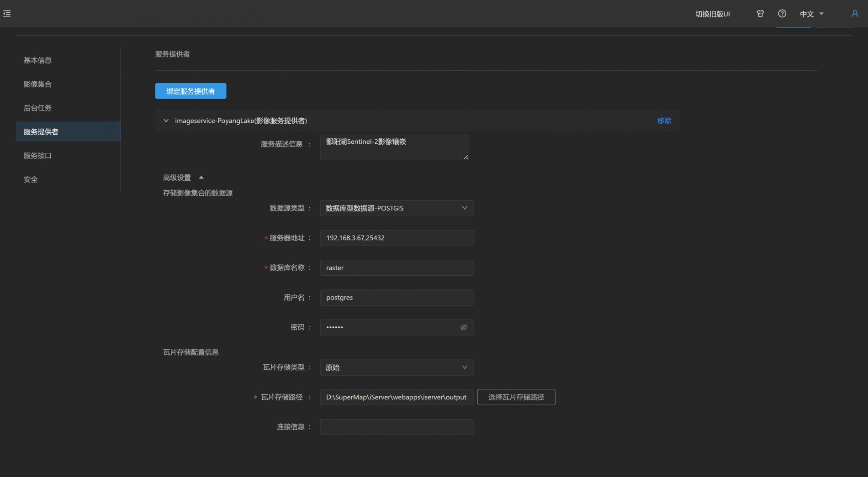This screenshot has width=868, height=477.
Task: Open 后台任务 in the sidebar
Action: (37, 108)
